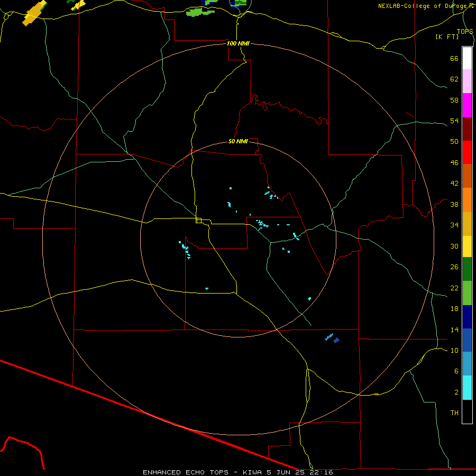Click the TH legend label
Viewport: 476px width, 476px height.
[x=454, y=413]
